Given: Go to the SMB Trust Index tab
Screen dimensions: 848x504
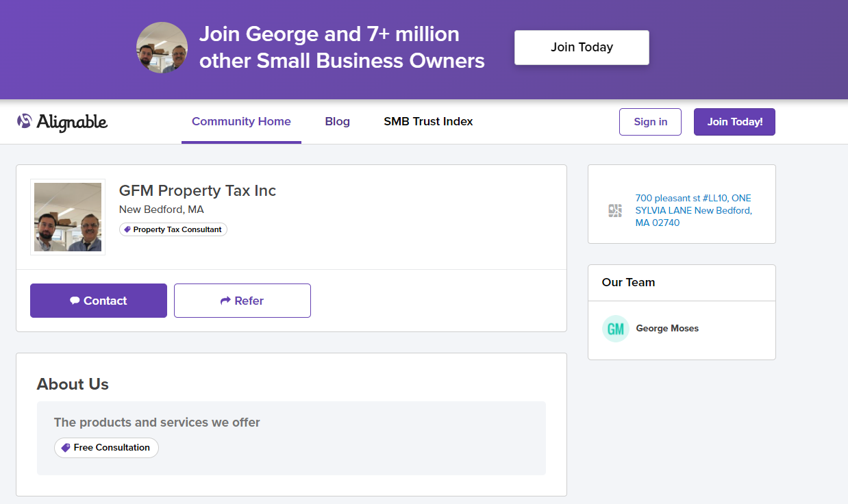Looking at the screenshot, I should coord(428,122).
